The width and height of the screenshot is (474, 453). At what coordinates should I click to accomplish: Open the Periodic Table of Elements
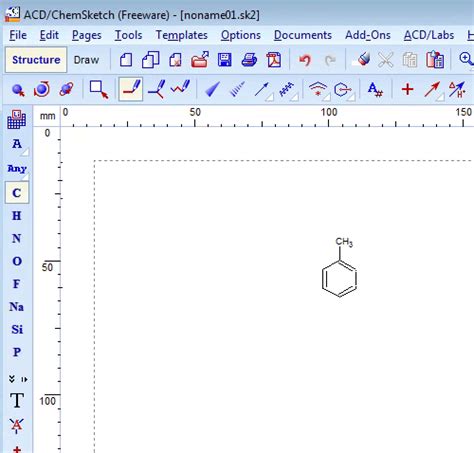point(17,119)
